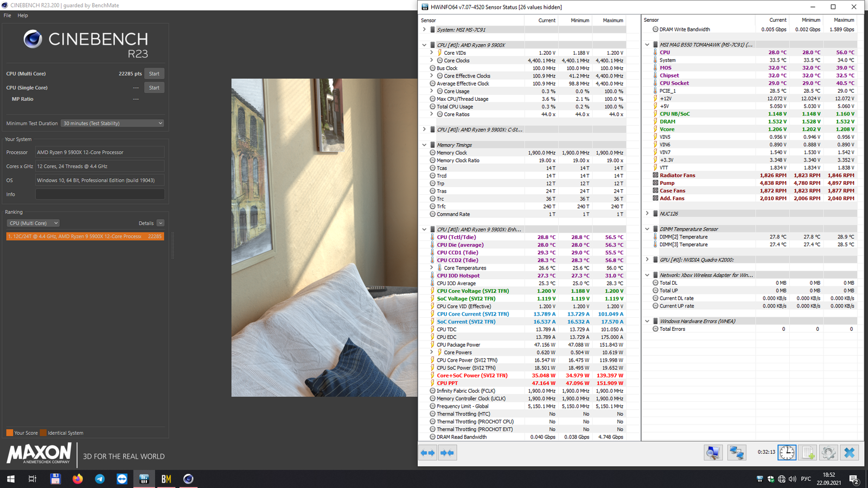Open Minimum Test Duration dropdown
Screen dimensions: 868x488
(112, 124)
